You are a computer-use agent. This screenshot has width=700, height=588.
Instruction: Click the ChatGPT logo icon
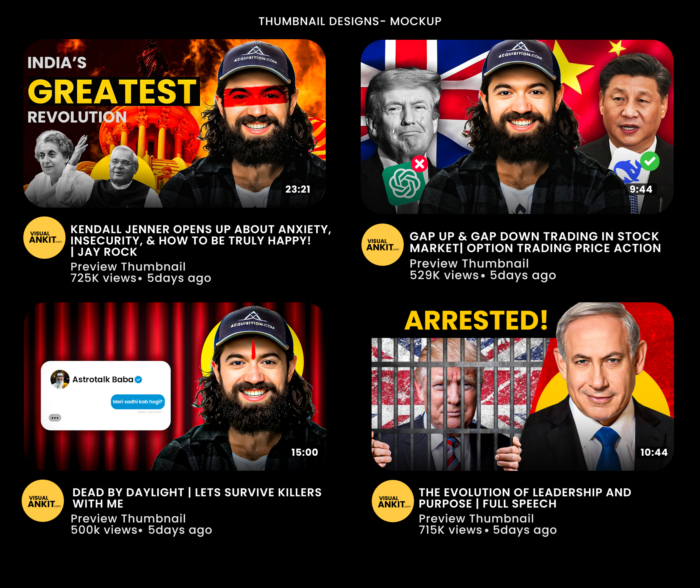click(x=404, y=184)
